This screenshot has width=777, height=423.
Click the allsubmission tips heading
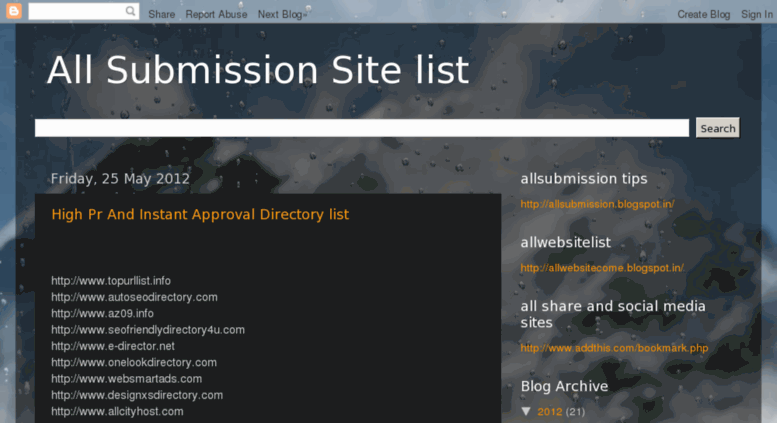(x=584, y=179)
